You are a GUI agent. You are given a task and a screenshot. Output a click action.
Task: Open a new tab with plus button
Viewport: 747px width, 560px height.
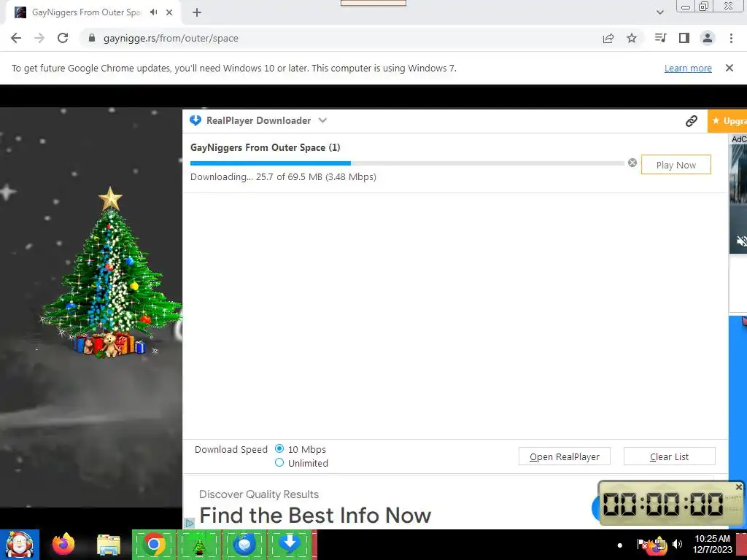point(197,13)
